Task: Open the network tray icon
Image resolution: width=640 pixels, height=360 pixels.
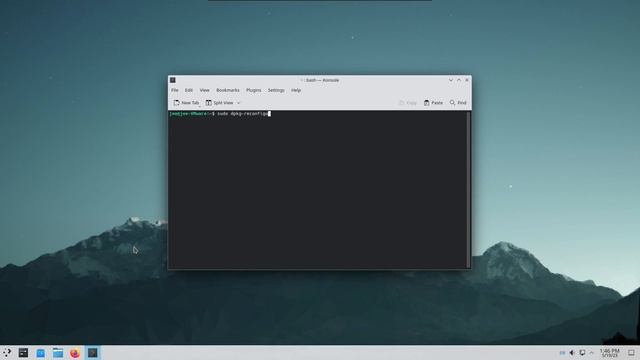Action: (x=582, y=353)
